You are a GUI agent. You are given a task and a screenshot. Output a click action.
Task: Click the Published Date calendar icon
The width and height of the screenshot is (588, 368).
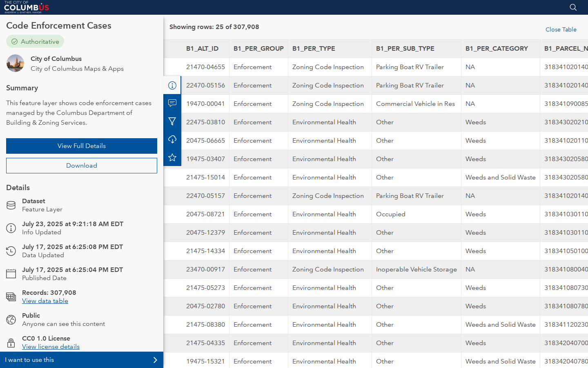11,274
